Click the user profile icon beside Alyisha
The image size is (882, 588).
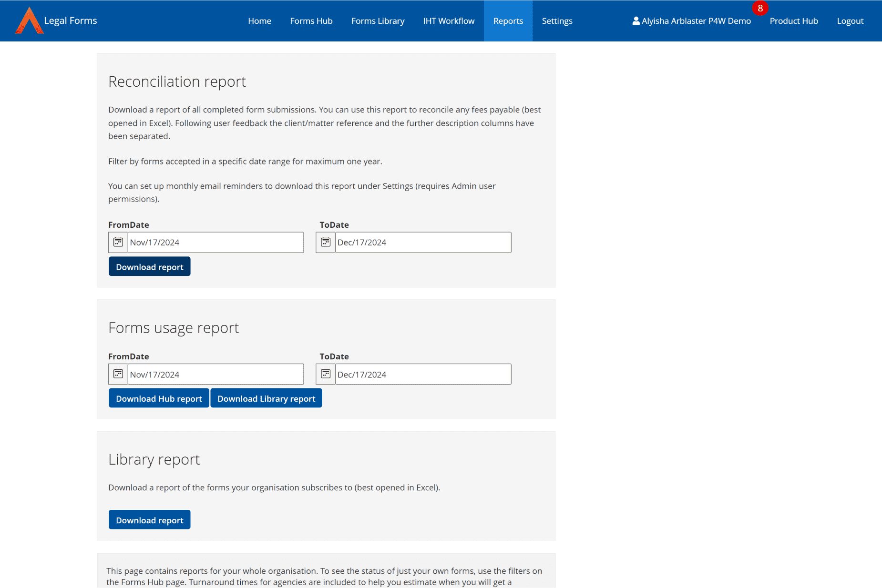pyautogui.click(x=636, y=21)
